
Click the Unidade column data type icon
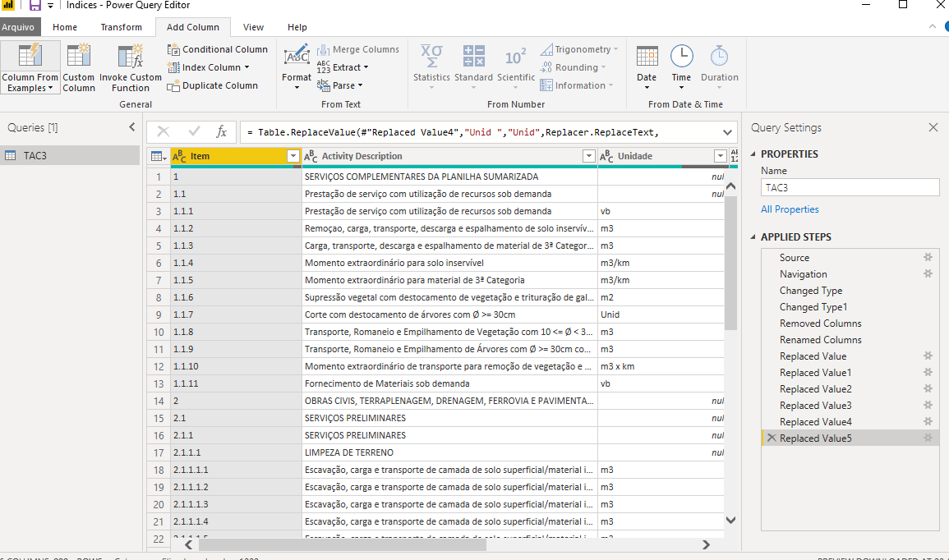tap(606, 157)
